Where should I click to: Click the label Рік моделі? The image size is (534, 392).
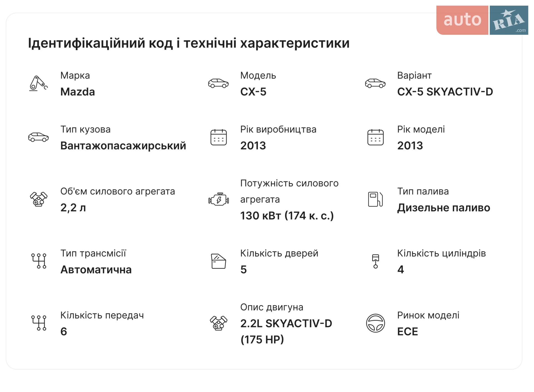pos(421,129)
